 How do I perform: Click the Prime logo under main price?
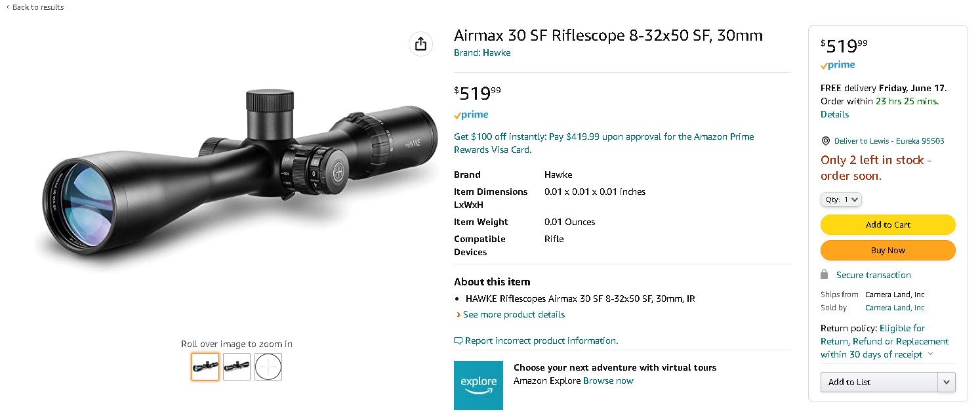471,115
